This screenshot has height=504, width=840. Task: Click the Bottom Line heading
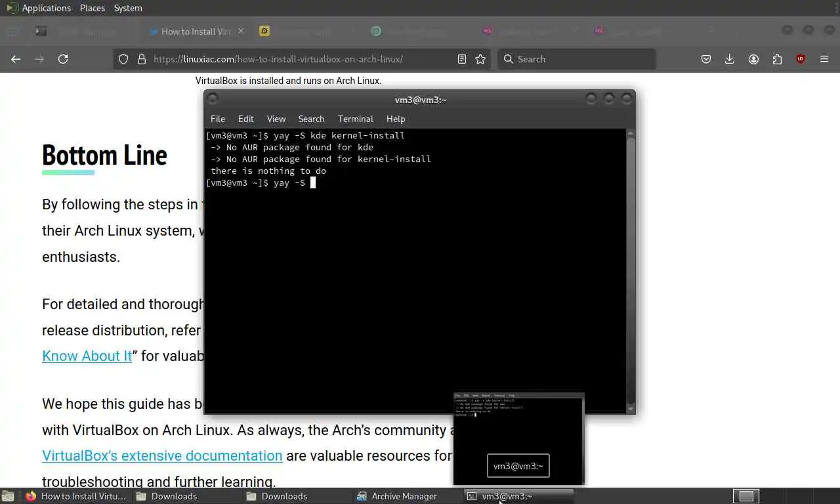pos(104,156)
